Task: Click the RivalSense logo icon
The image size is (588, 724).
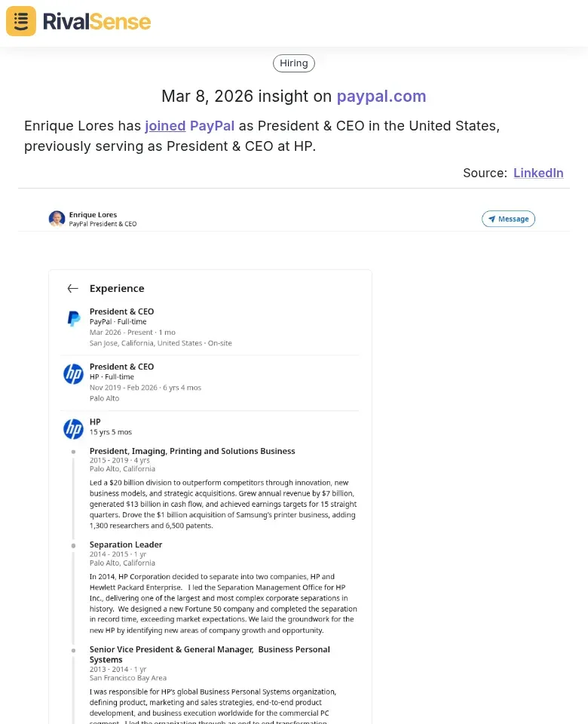Action: (20, 21)
